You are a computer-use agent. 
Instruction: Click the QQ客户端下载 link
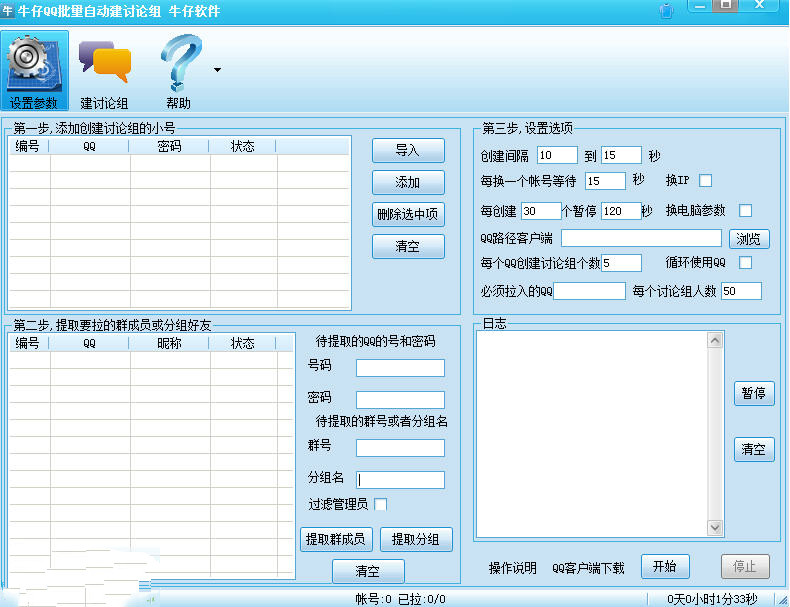[x=588, y=568]
